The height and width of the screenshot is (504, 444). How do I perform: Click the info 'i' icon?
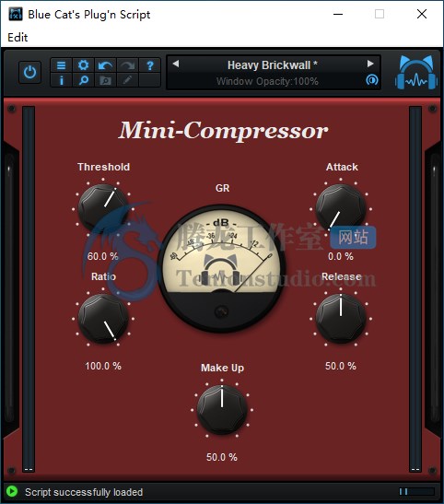click(62, 80)
